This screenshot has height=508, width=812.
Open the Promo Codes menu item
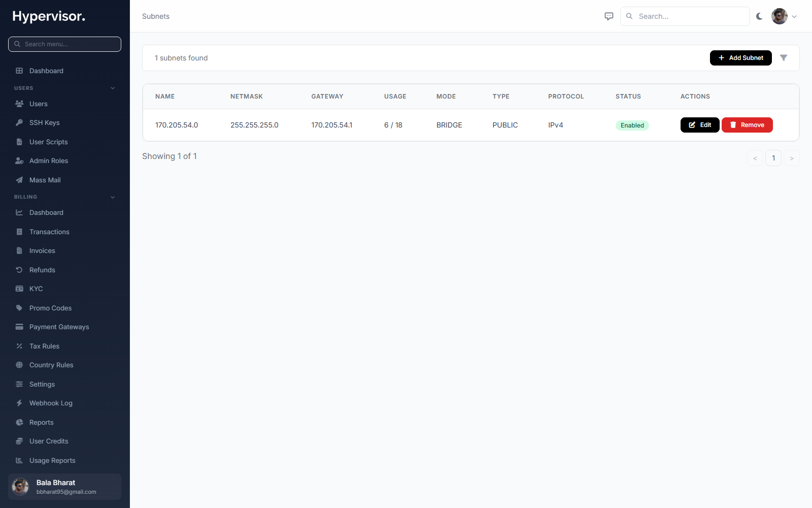click(x=65, y=308)
